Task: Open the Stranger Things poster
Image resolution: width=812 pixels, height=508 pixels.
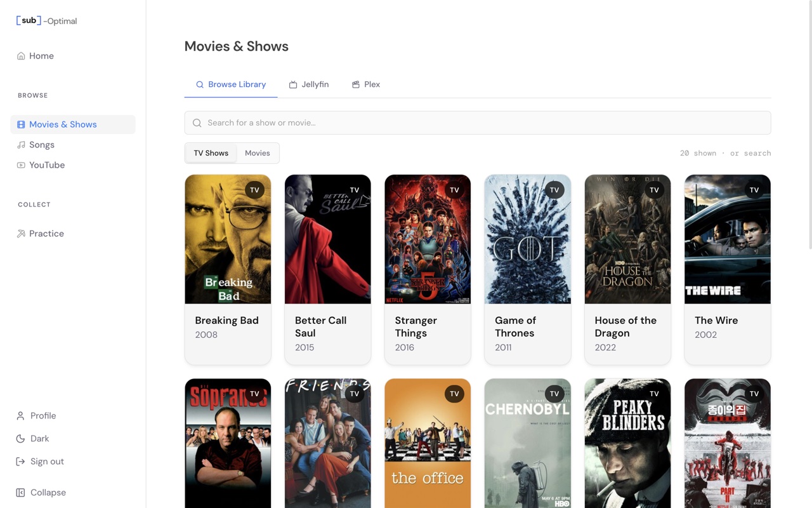Action: pos(428,239)
